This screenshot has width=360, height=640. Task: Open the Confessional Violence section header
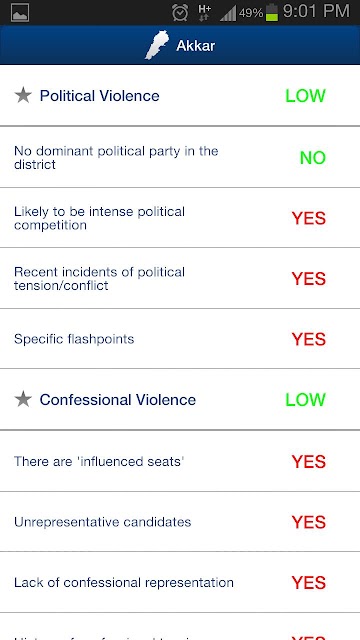180,399
